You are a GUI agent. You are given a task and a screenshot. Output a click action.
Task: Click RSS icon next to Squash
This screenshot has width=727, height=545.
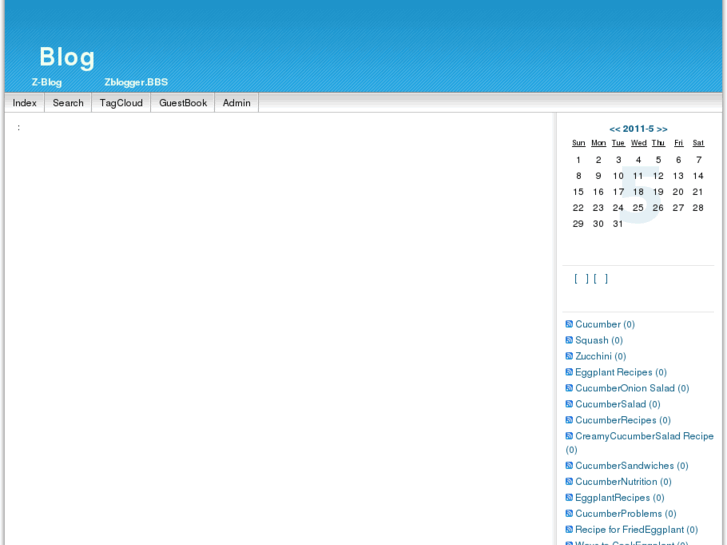(569, 340)
